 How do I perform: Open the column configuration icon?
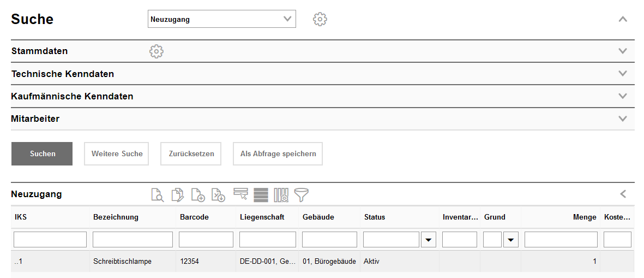[x=281, y=195]
